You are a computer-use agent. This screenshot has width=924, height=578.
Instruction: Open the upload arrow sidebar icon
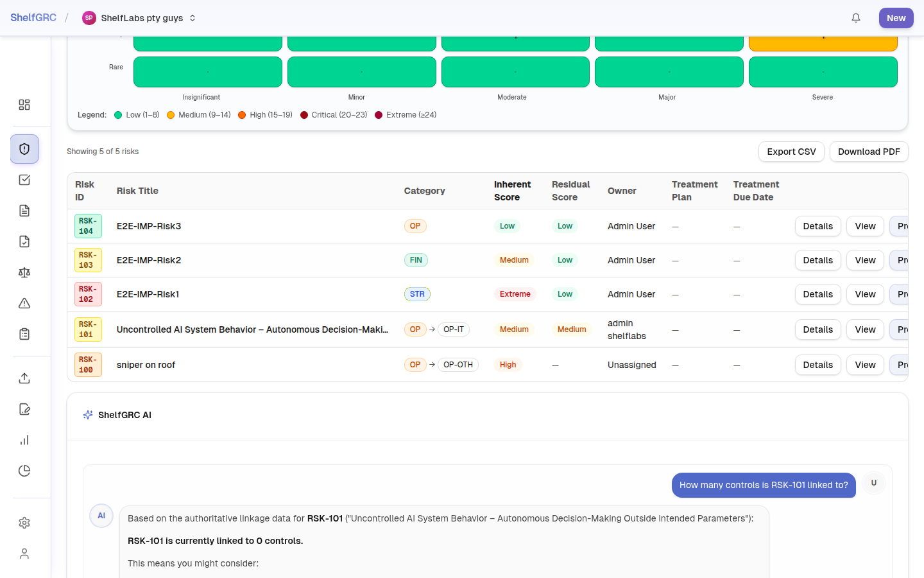[x=24, y=378]
